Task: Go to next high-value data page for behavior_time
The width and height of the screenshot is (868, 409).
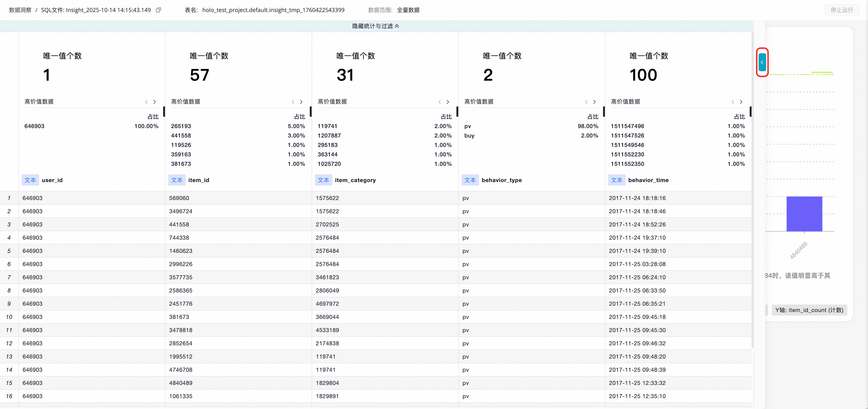Action: click(741, 102)
